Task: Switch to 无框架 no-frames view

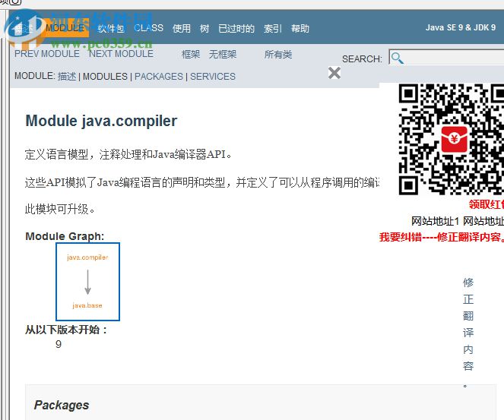Action: pos(223,54)
